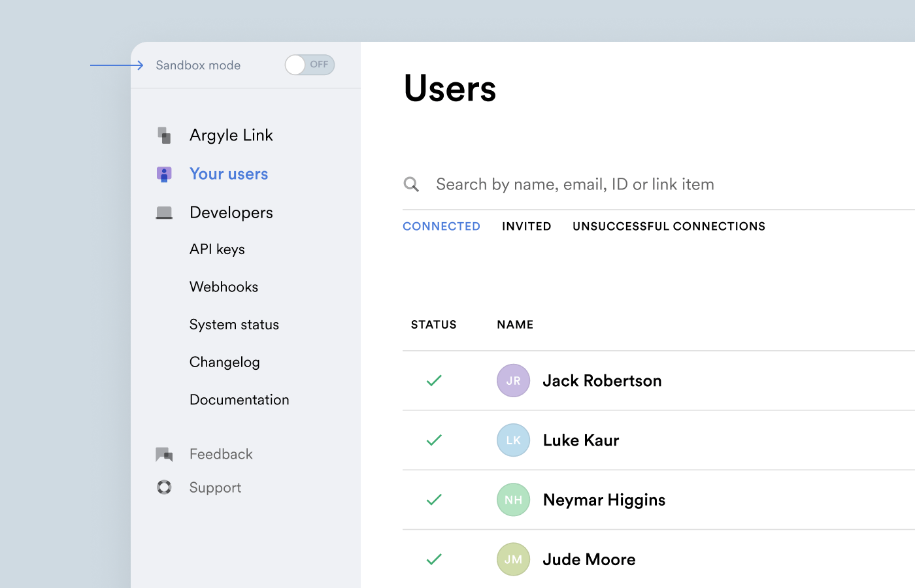Click the Argyle Link sidebar icon
Viewport: 915px width, 588px height.
tap(165, 135)
